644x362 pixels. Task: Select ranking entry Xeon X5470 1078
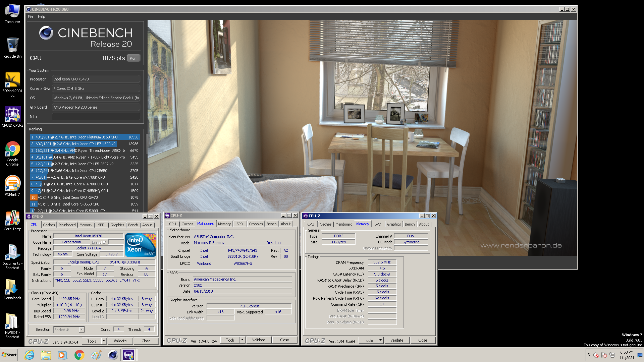(85, 197)
